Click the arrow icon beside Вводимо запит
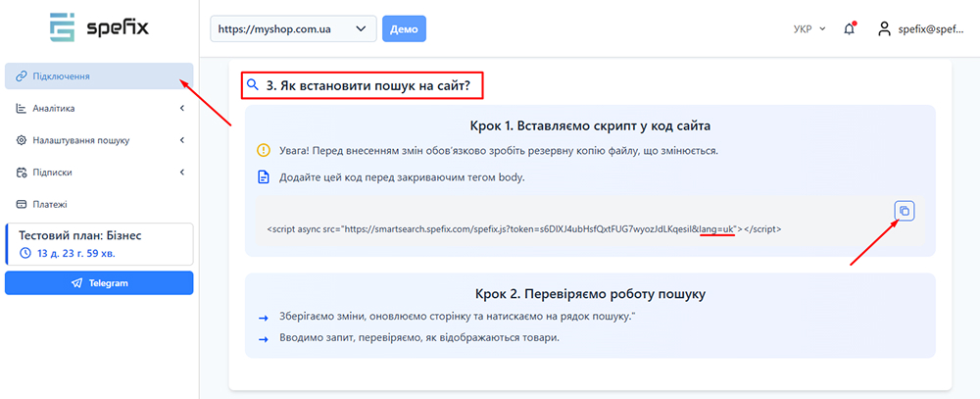The height and width of the screenshot is (399, 980). (264, 338)
